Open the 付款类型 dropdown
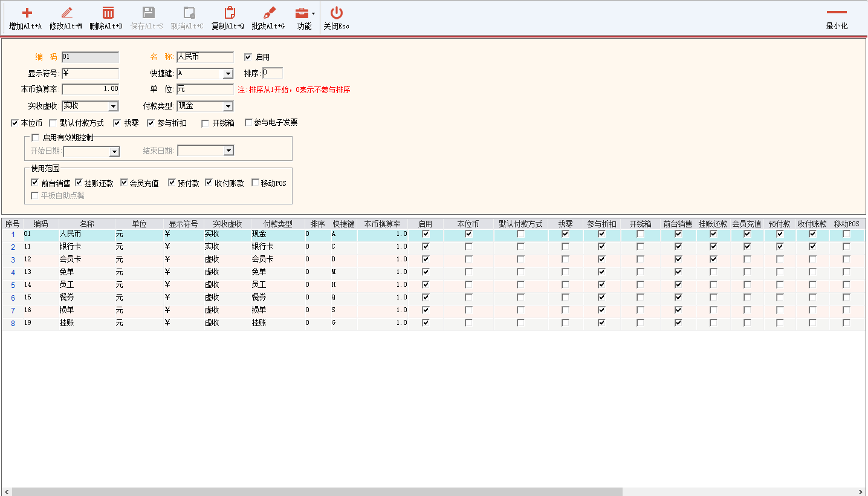This screenshot has height=496, width=868. [x=228, y=106]
